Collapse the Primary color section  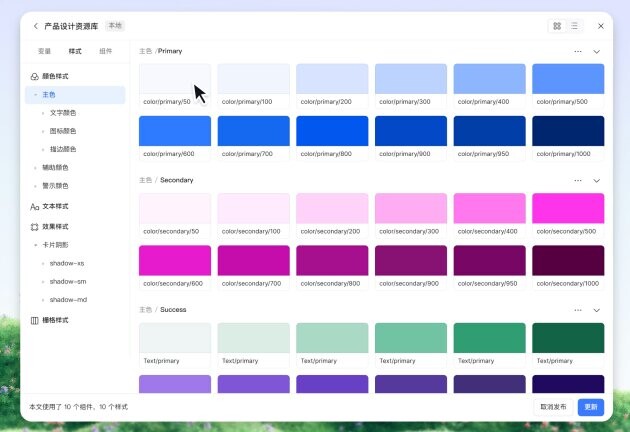(x=597, y=51)
